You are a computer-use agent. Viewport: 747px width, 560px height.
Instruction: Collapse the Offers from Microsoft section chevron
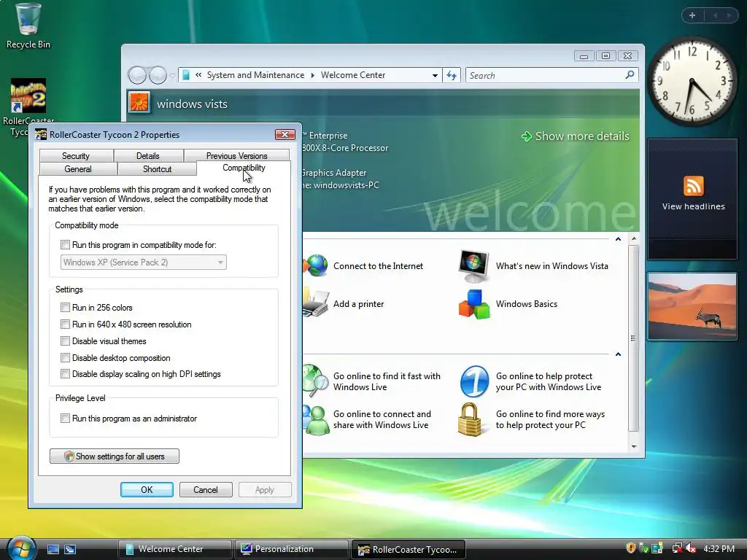click(618, 354)
